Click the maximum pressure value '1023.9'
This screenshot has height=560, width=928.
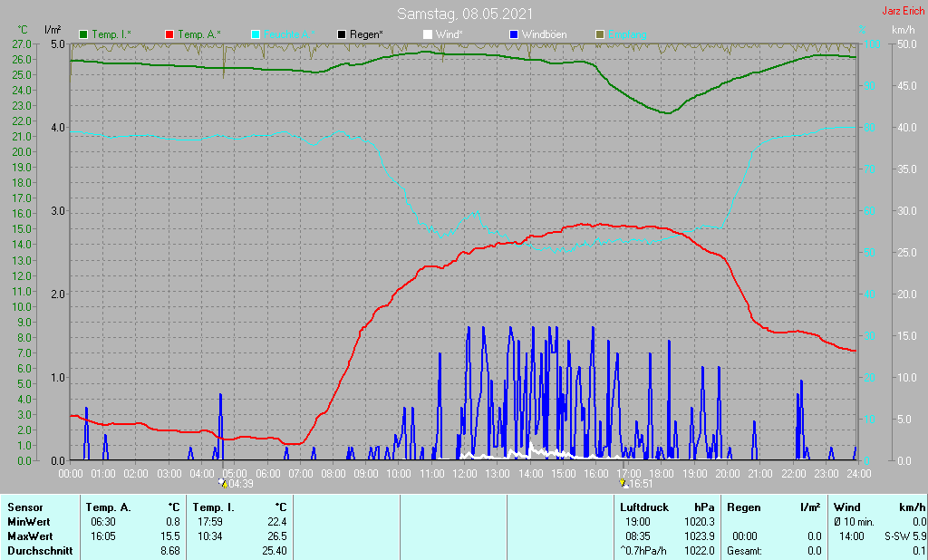pyautogui.click(x=700, y=536)
